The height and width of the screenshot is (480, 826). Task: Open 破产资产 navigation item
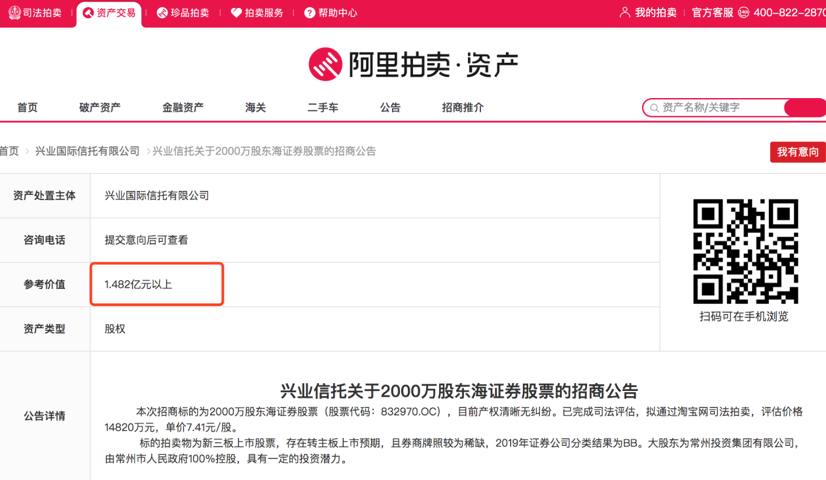[100, 107]
